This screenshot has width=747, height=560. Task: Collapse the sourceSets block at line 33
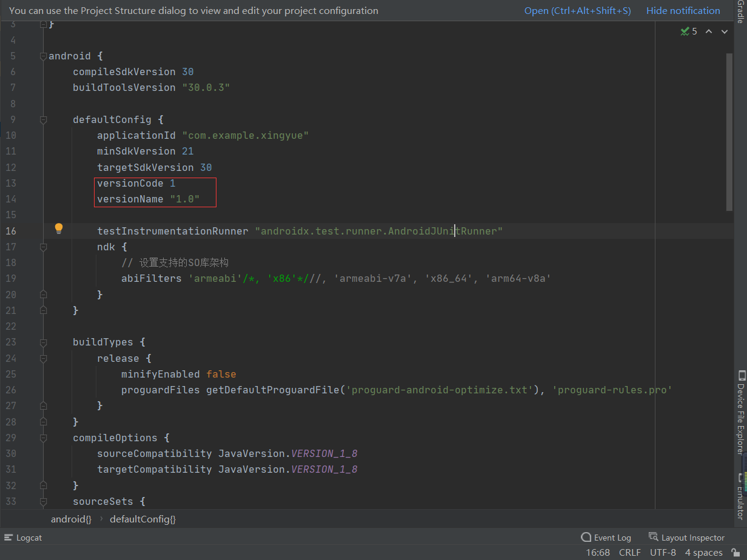point(43,502)
